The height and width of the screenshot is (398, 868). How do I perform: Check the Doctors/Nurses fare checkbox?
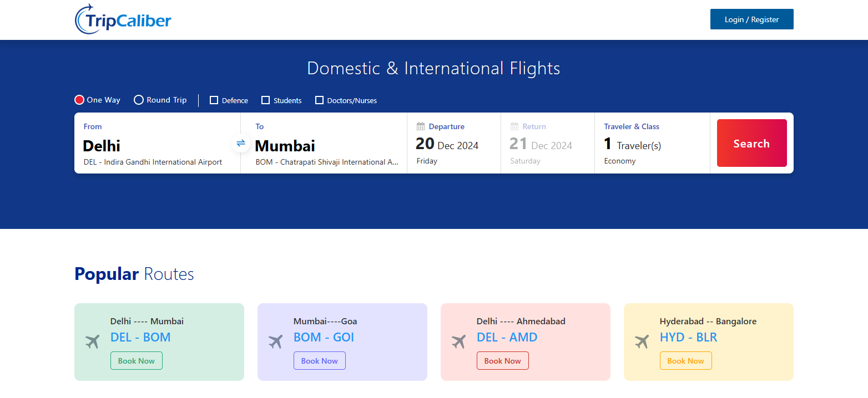point(319,100)
